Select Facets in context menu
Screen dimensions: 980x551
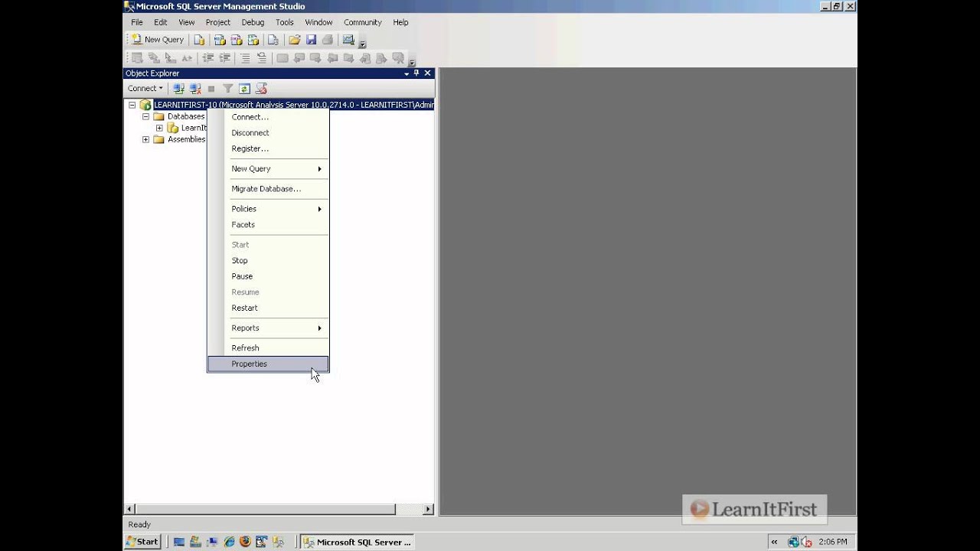tap(268, 224)
